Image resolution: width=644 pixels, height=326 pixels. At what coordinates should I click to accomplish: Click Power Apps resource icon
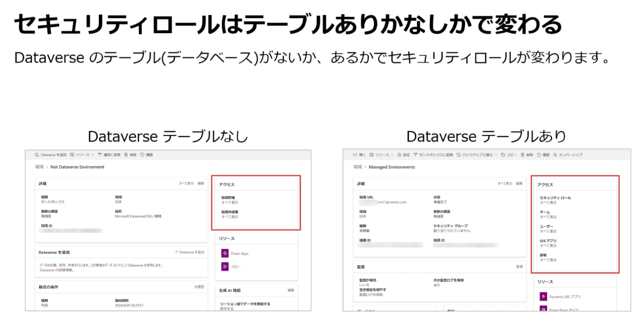tap(225, 253)
